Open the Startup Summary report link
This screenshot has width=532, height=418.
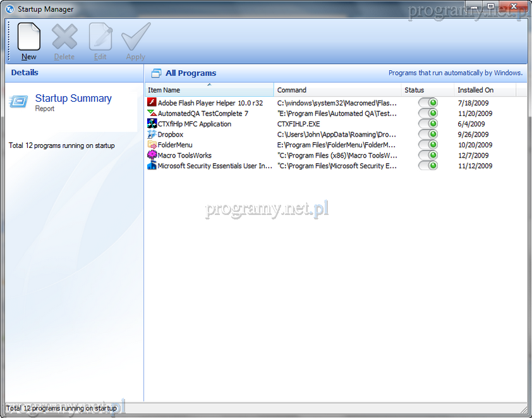pyautogui.click(x=73, y=99)
